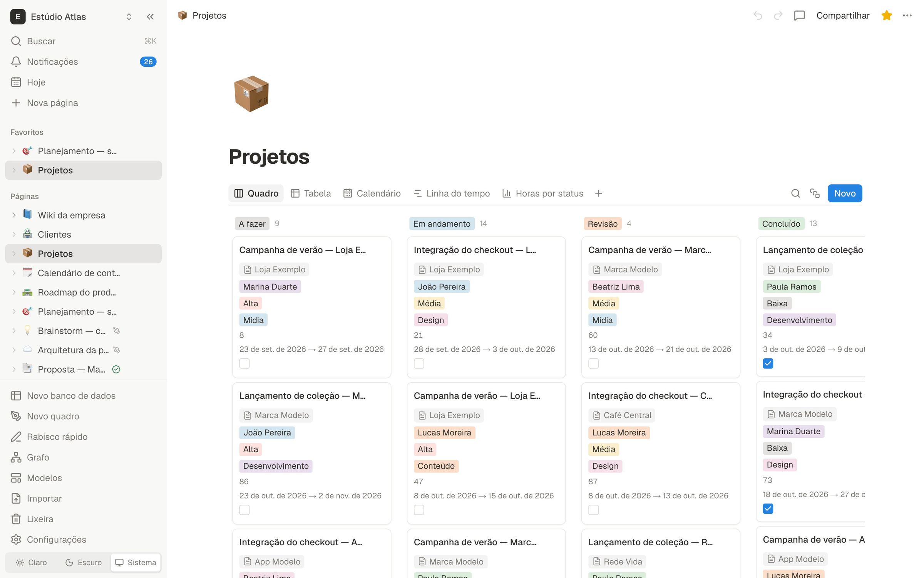924x578 pixels.
Task: Check the box on Campanha de verão — Marc card in Revisão
Action: click(593, 363)
